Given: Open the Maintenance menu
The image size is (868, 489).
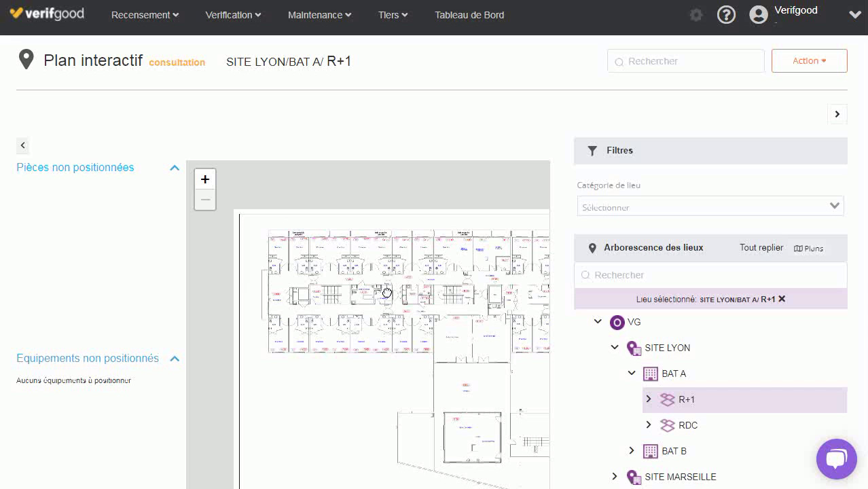Looking at the screenshot, I should coord(319,15).
